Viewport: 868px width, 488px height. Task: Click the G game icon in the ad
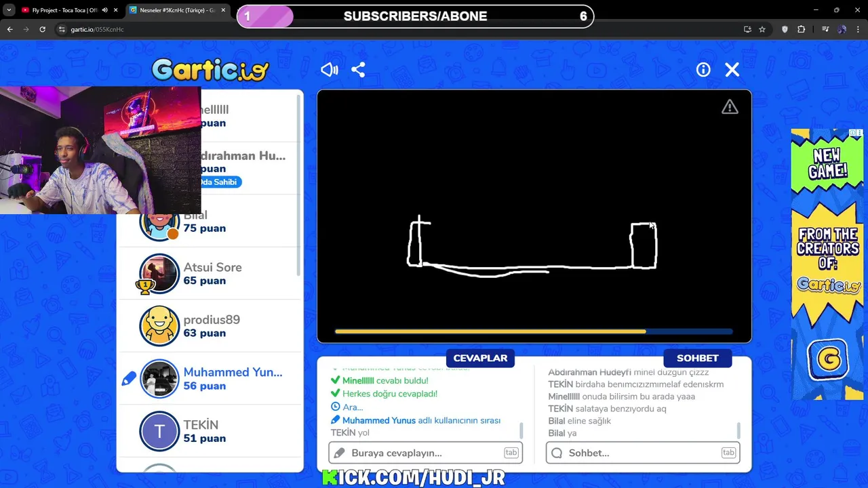pos(828,359)
